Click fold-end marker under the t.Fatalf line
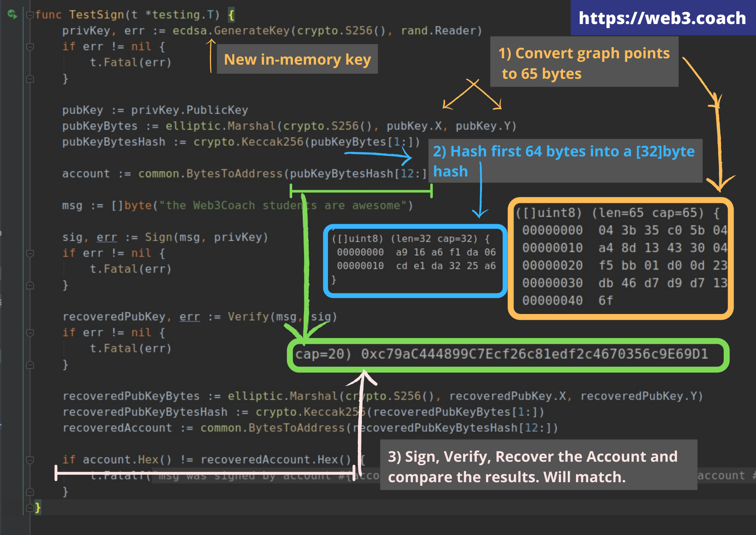This screenshot has height=535, width=756. tap(30, 492)
